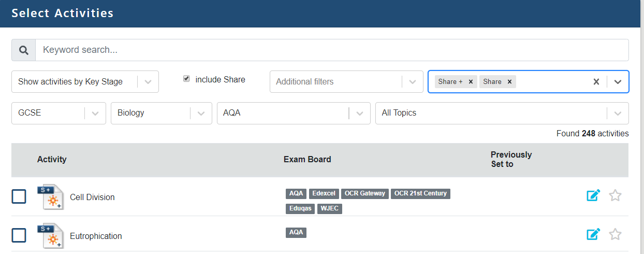Star the Eutrophication activity
This screenshot has height=254, width=644.
click(615, 234)
